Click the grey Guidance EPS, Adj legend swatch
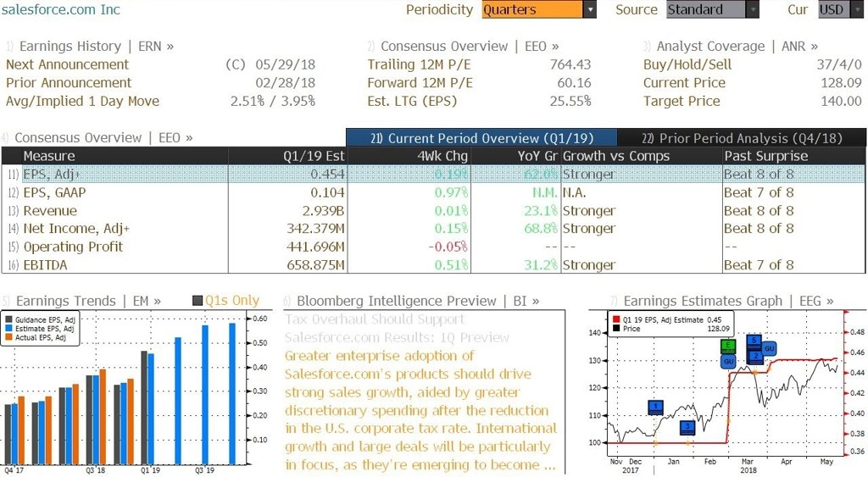The height and width of the screenshot is (477, 868). (8, 320)
